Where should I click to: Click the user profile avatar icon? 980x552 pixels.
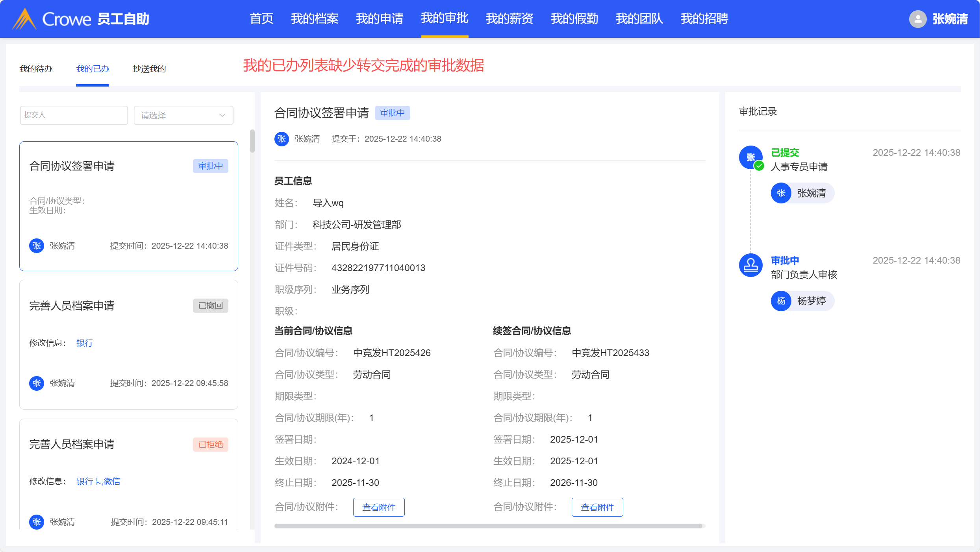(x=917, y=19)
